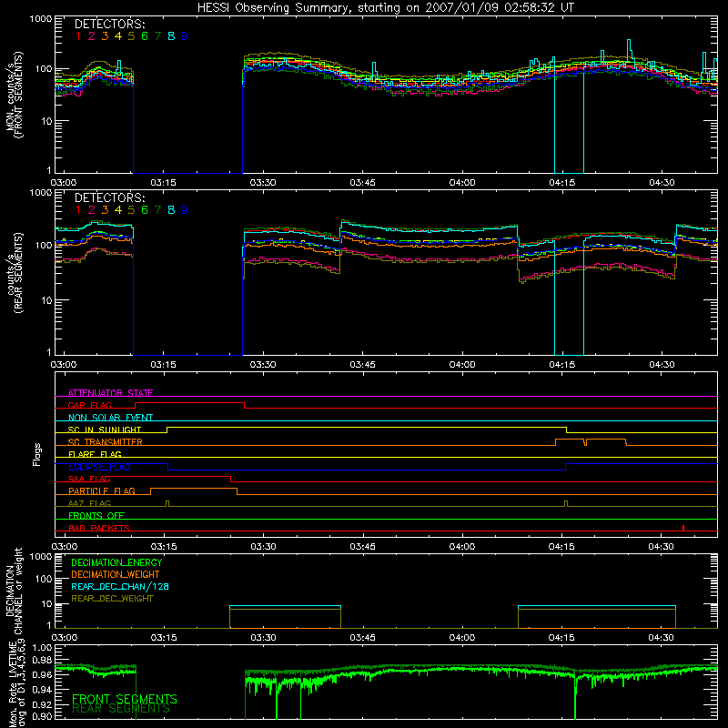Click 04:15 tick label under flags panel
Image resolution: width=728 pixels, height=728 pixels.
click(x=561, y=547)
